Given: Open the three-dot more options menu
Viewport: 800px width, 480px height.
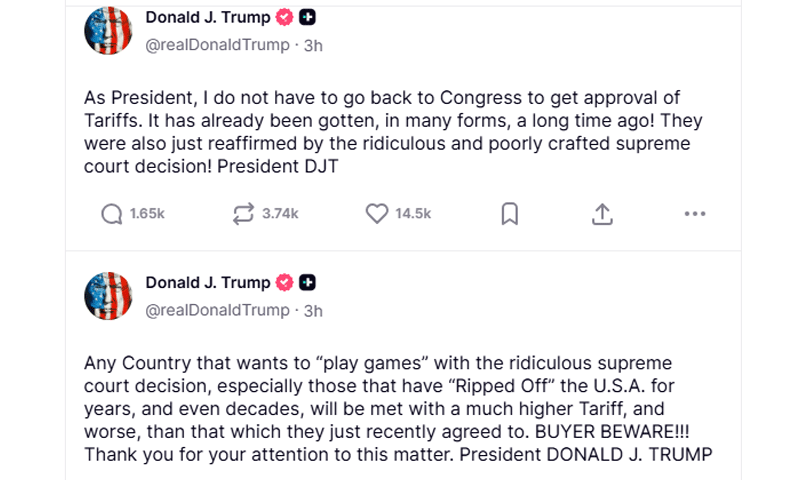Looking at the screenshot, I should click(694, 214).
